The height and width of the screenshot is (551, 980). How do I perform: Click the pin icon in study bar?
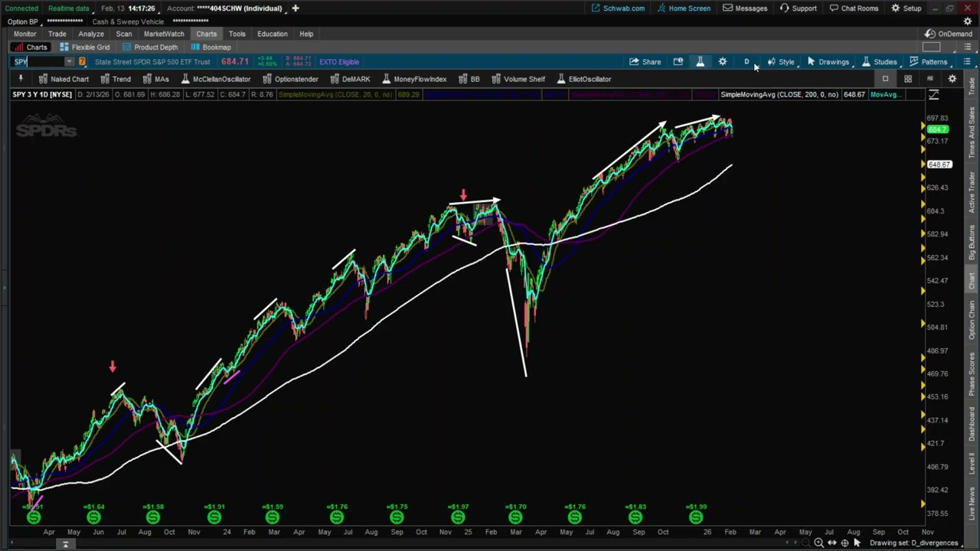coord(21,79)
